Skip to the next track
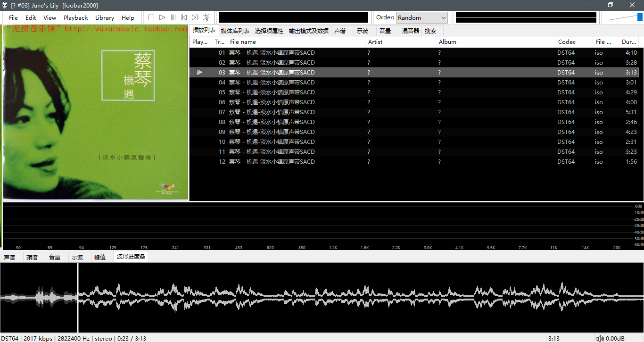 tap(195, 17)
